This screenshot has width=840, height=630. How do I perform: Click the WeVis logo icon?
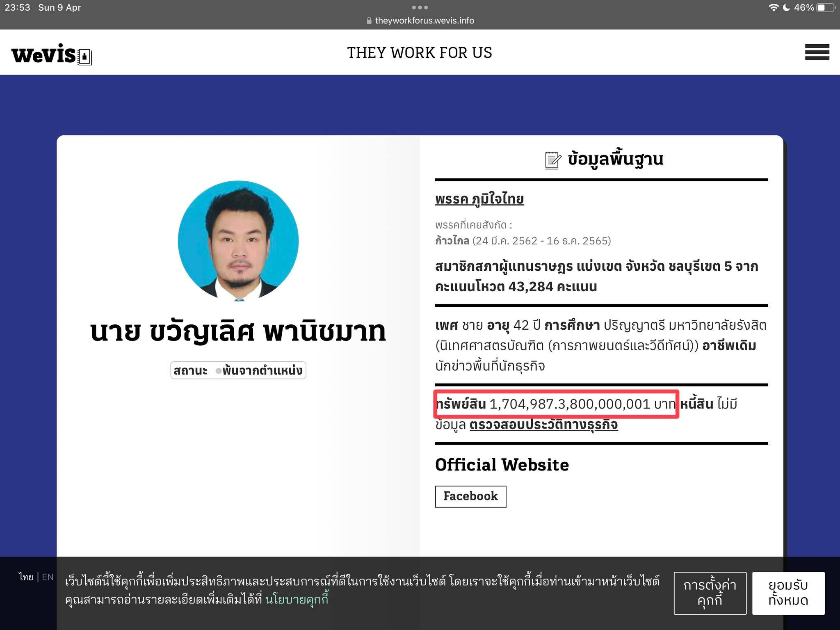(51, 54)
